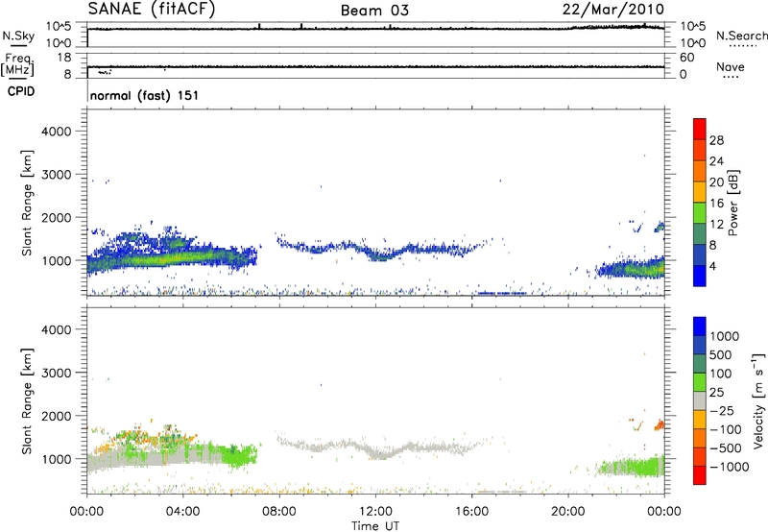Click the CPID label

pyautogui.click(x=21, y=91)
